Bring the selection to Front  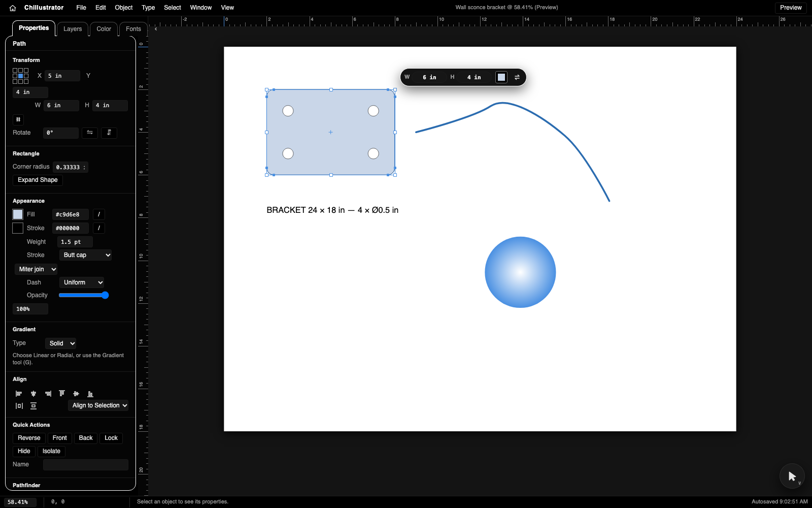coord(60,438)
